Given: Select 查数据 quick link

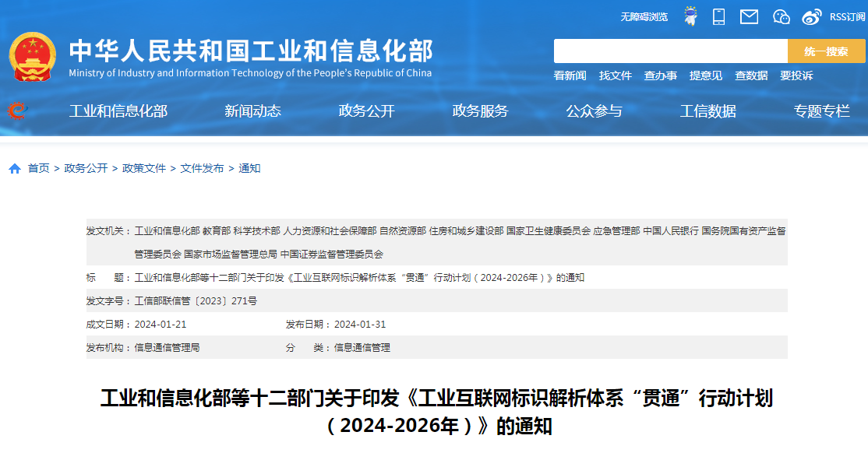Looking at the screenshot, I should [751, 75].
